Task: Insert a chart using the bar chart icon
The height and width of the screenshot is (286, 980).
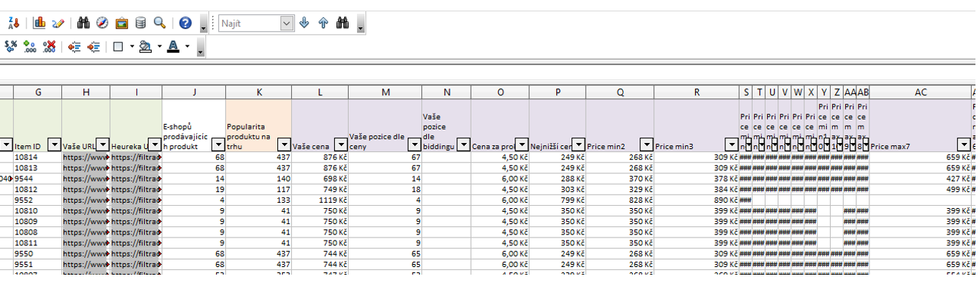Action: point(40,23)
